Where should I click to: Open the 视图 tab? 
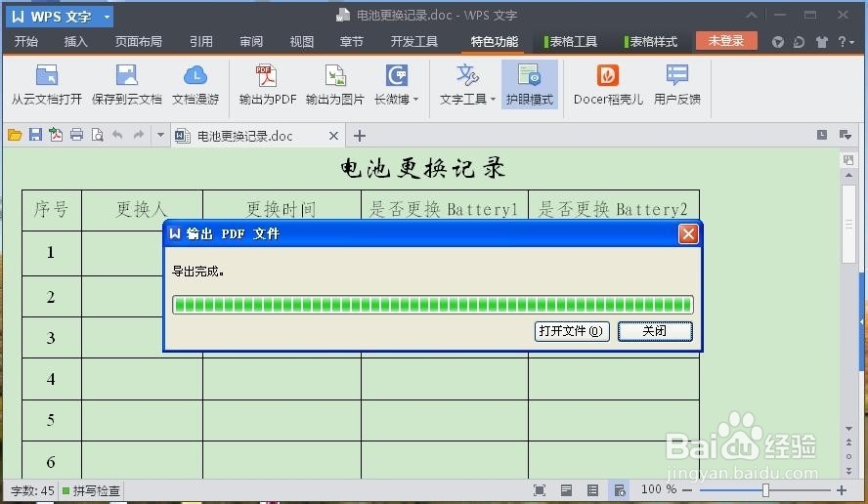coord(302,41)
